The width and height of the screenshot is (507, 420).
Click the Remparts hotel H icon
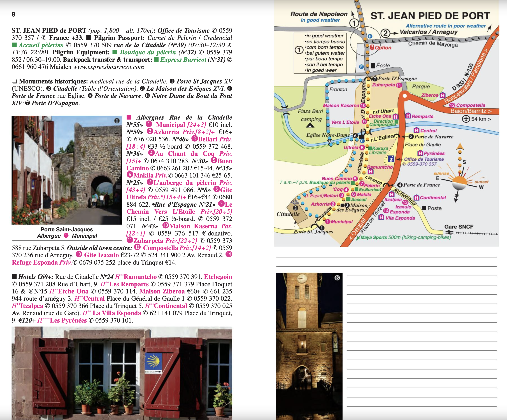click(408, 116)
